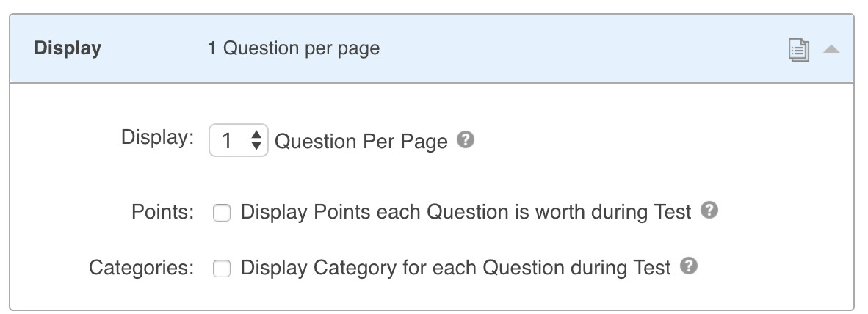
Task: Enable Display Points each Question checkbox
Action: coord(222,213)
